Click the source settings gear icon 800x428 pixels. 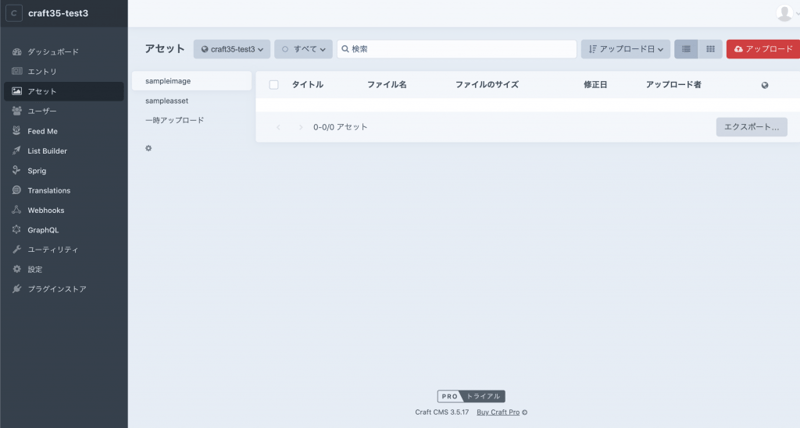148,148
